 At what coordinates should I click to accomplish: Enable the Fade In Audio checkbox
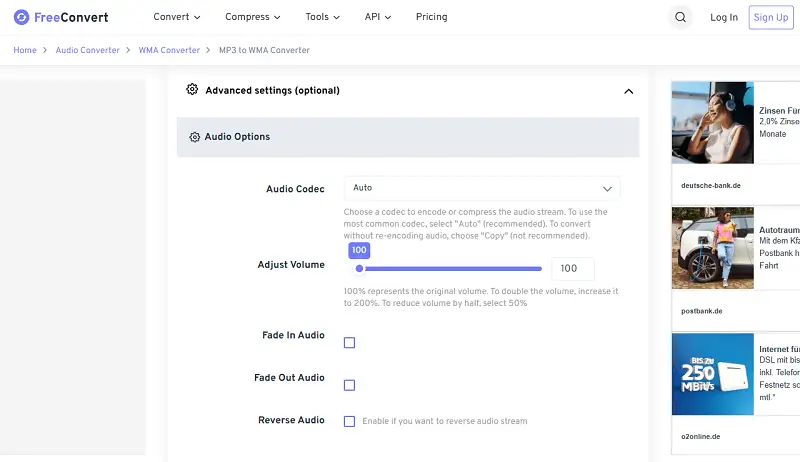349,343
